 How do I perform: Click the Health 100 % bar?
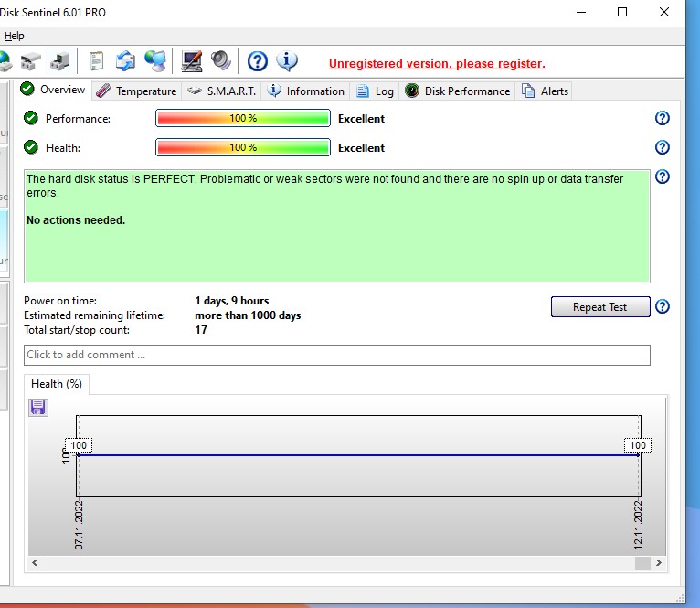(x=243, y=147)
